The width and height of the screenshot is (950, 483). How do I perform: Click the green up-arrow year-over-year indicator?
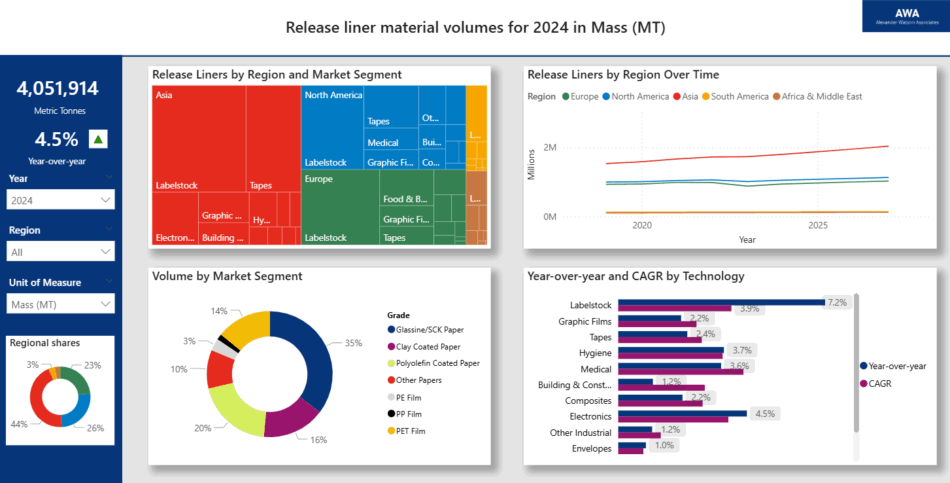pos(97,139)
